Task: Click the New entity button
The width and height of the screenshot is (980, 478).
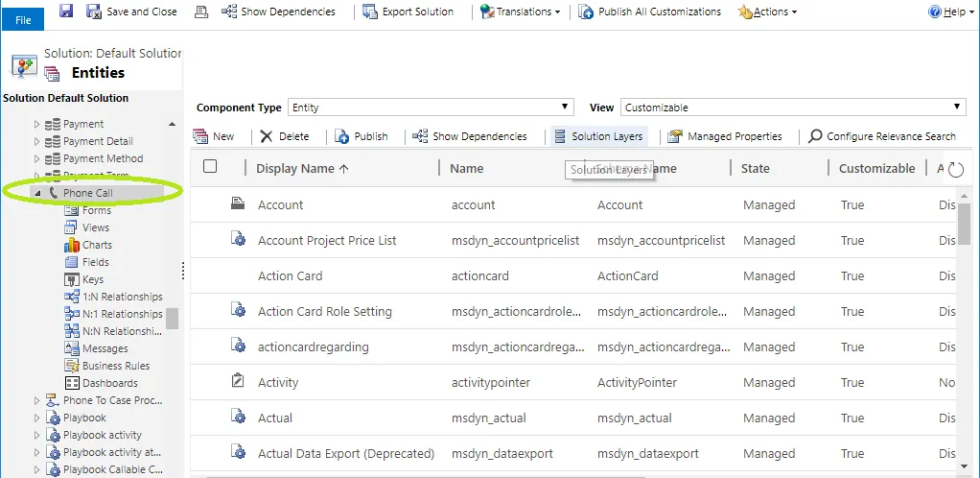Action: click(x=214, y=135)
